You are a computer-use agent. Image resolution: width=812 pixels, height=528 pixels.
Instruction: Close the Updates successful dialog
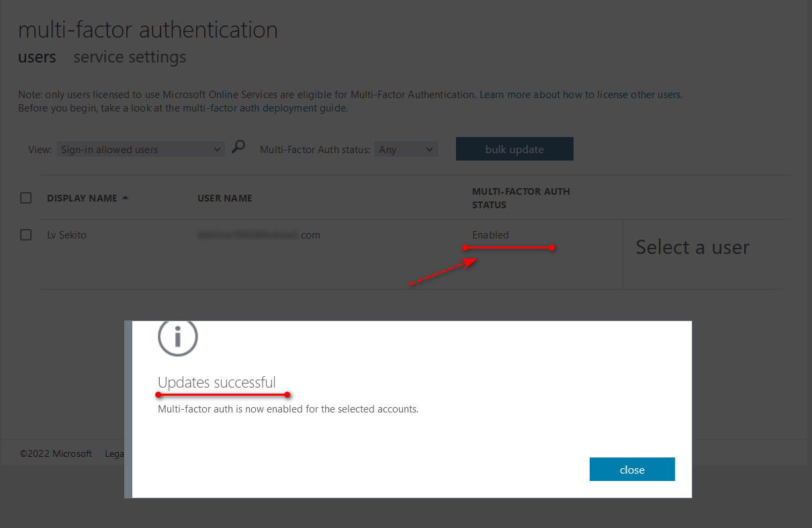pos(631,469)
